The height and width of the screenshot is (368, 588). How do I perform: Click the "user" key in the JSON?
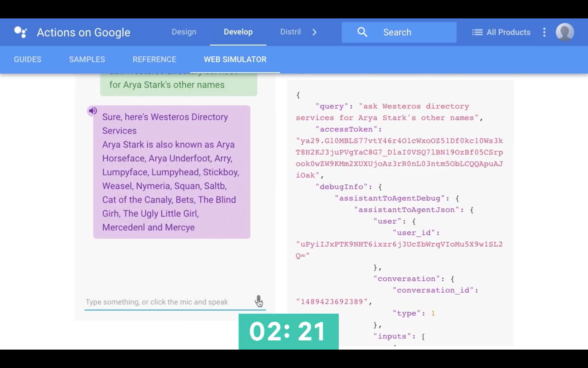387,221
